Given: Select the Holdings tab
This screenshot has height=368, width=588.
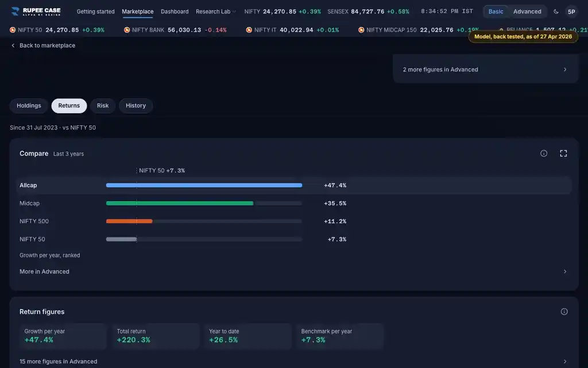Looking at the screenshot, I should [29, 106].
